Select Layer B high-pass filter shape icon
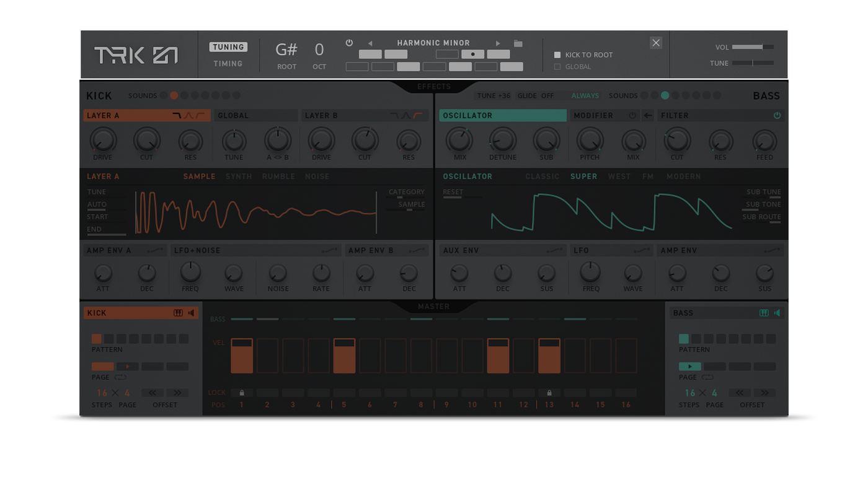This screenshot has width=868, height=498. tap(418, 116)
